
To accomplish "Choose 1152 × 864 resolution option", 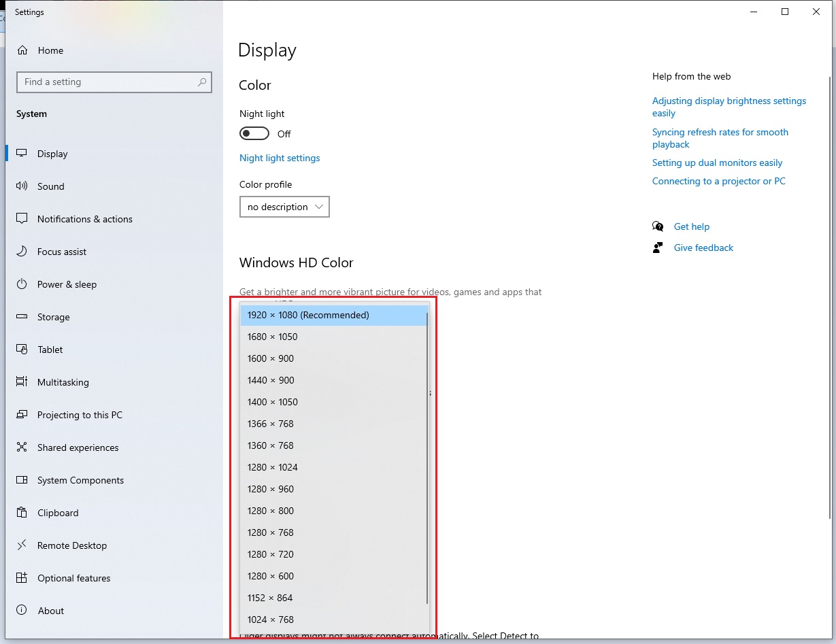I will [x=334, y=598].
